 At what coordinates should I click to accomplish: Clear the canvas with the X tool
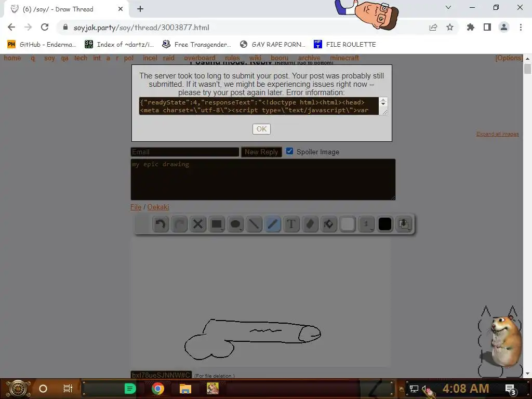(x=198, y=224)
